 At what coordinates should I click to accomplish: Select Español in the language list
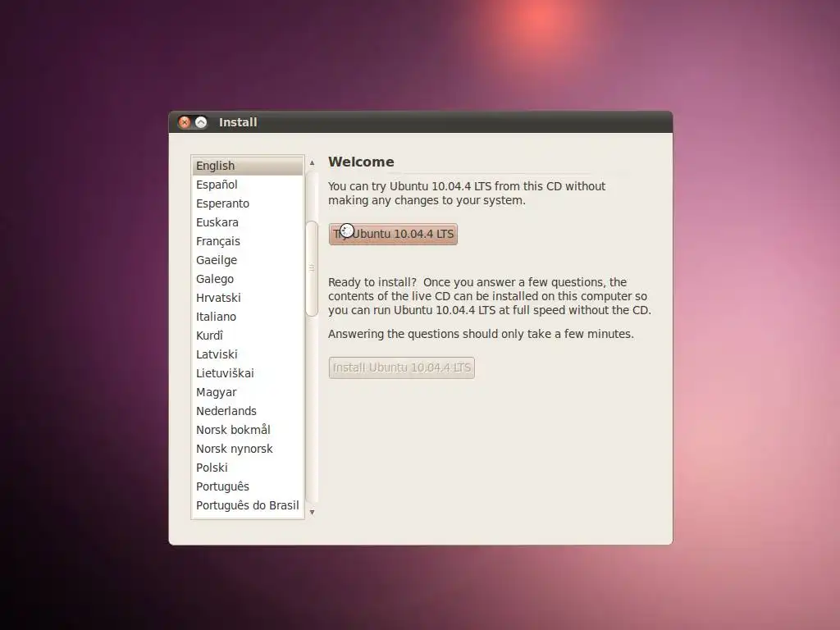click(x=248, y=185)
